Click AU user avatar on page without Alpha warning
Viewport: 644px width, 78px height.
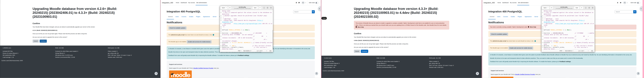pyautogui.click(x=303, y=3)
